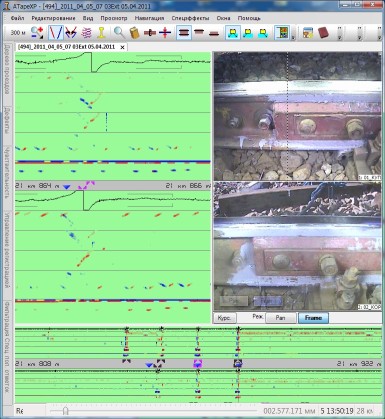Open the dark red book icon
385x419 pixels.
coord(323,33)
